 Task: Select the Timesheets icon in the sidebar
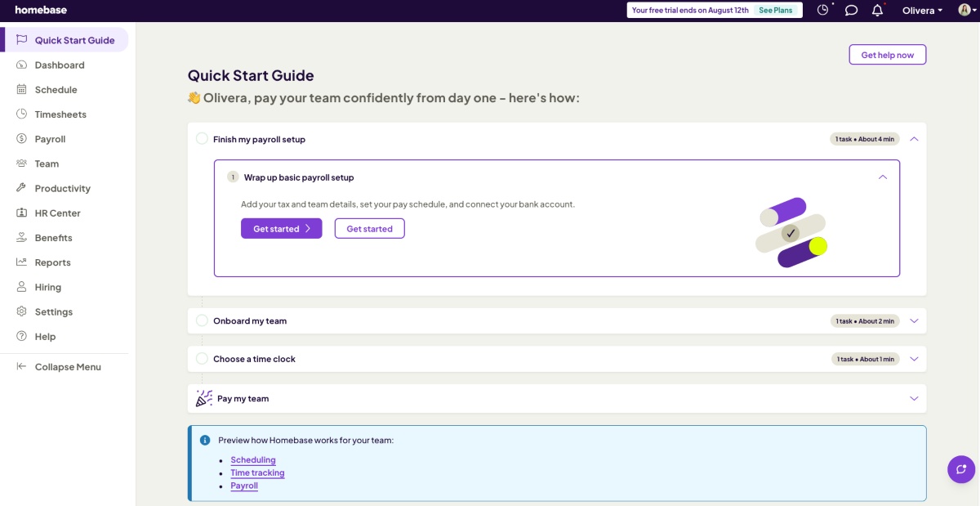point(20,114)
